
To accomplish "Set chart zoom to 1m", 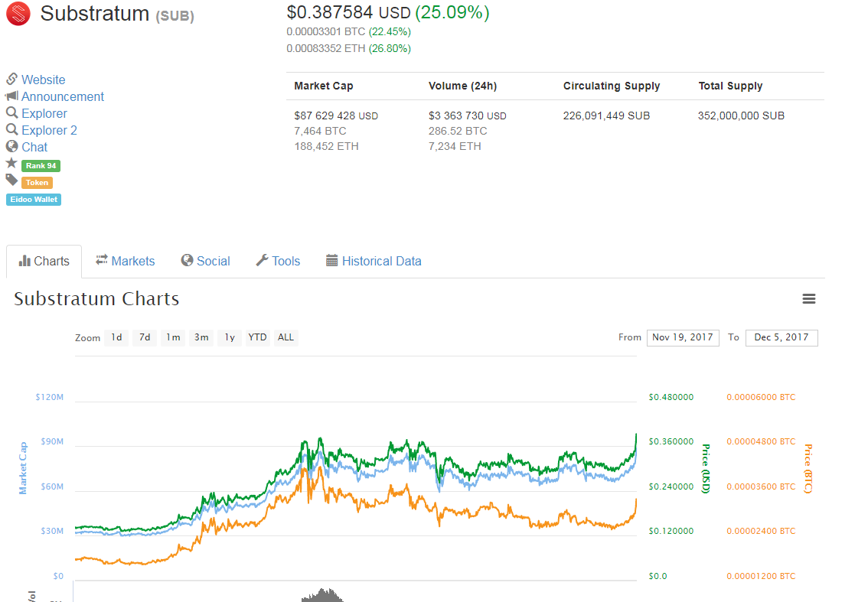I will click(173, 337).
